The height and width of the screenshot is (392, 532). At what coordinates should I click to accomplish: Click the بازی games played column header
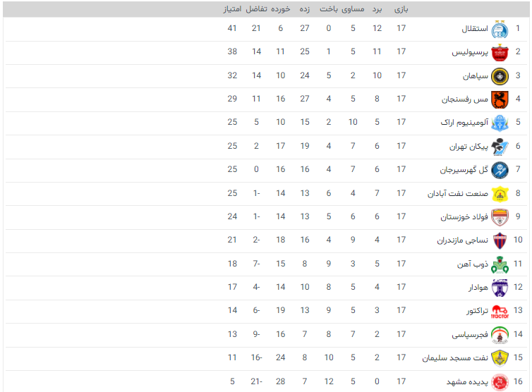click(401, 9)
